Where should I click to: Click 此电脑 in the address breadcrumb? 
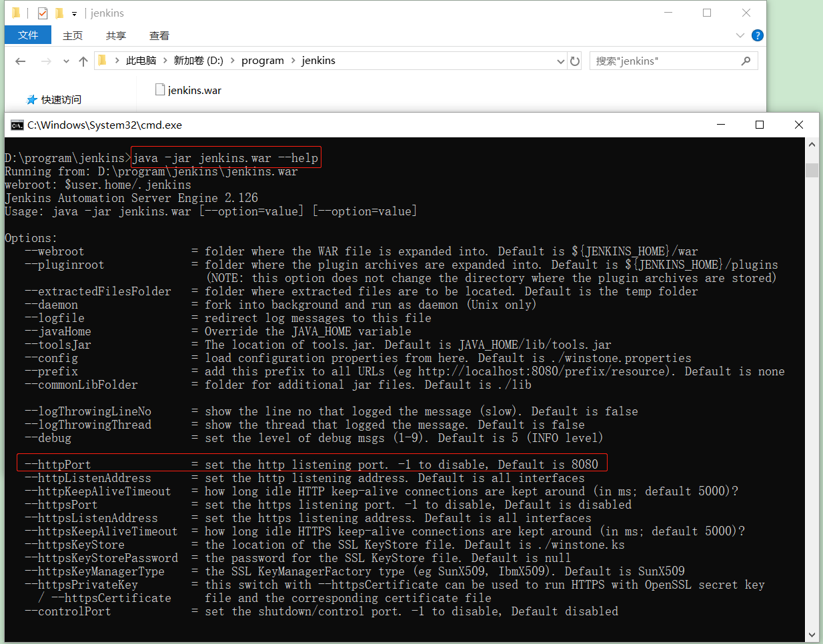pos(141,61)
